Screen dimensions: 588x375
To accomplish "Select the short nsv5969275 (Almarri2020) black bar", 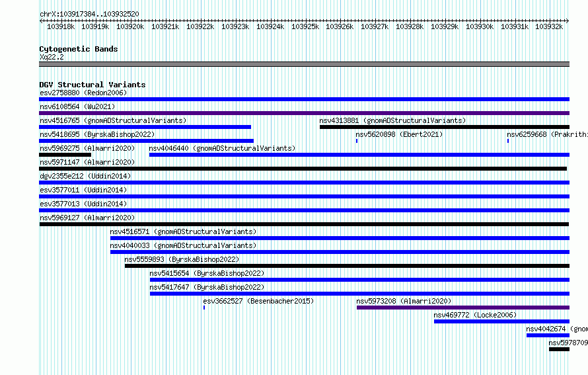I will coord(65,155).
